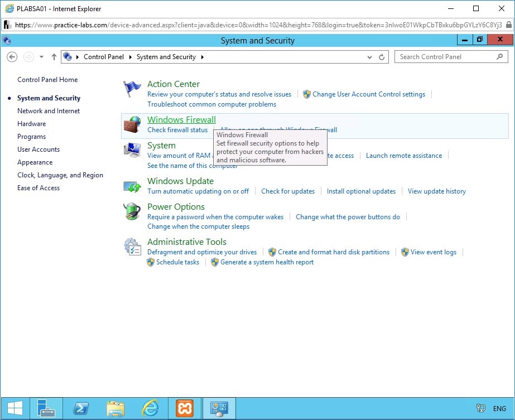Click Check firewall status
The width and height of the screenshot is (515, 420).
177,130
